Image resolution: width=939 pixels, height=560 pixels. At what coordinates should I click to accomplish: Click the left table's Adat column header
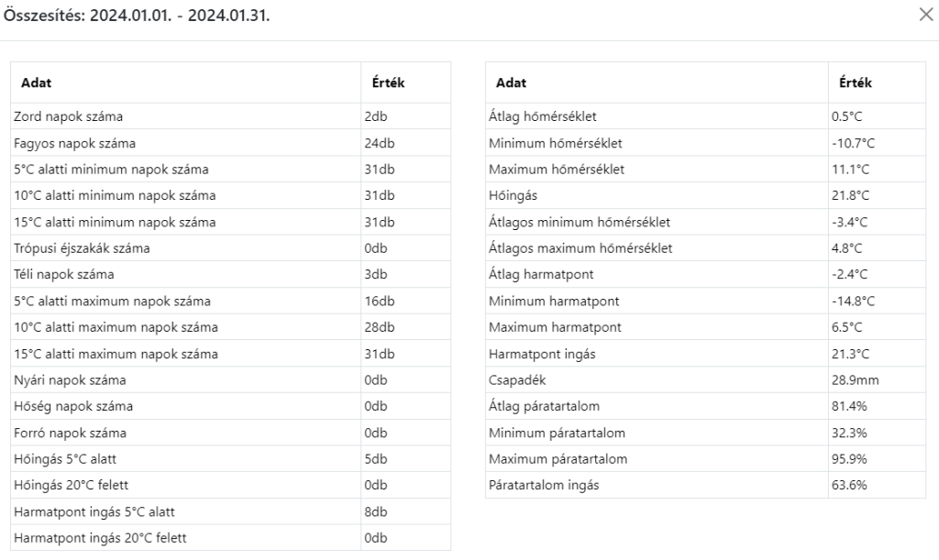(37, 82)
